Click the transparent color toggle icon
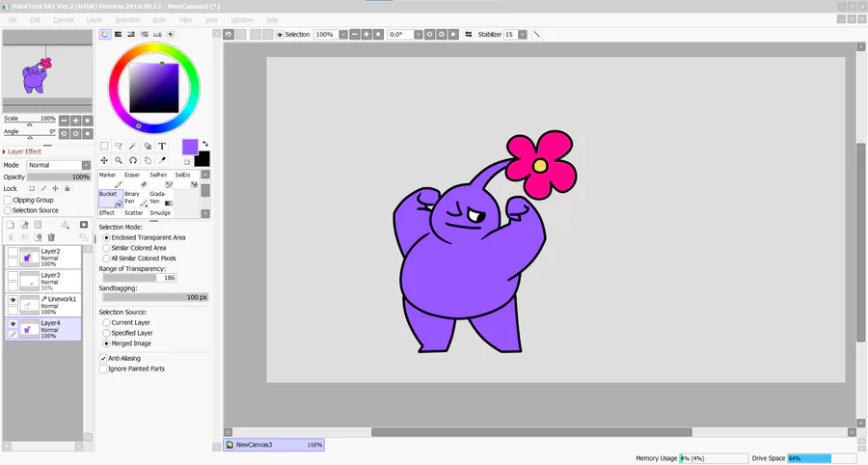The image size is (868, 465). pos(187,162)
